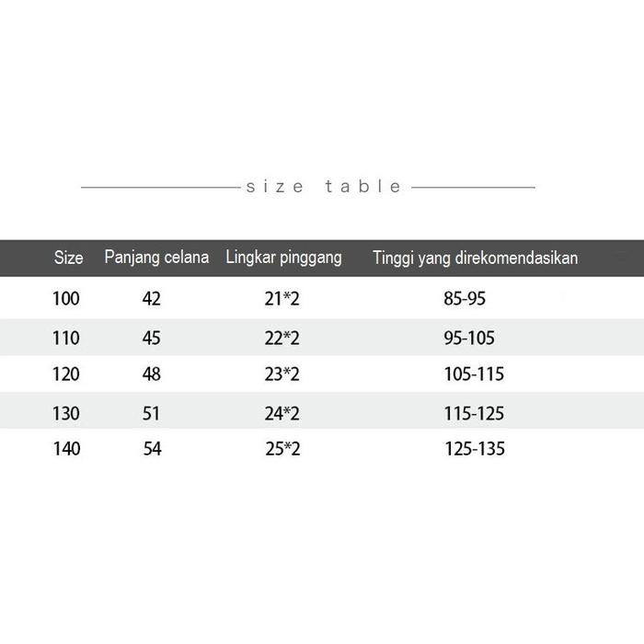Click size 140 in the last row
The image size is (644, 644).
pos(66,449)
